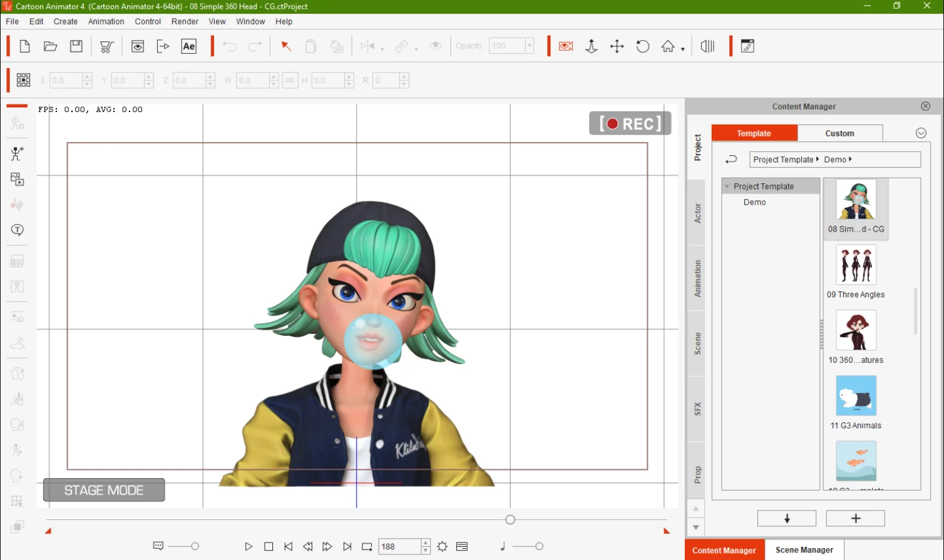
Task: Step to the previous frame
Action: tap(307, 546)
